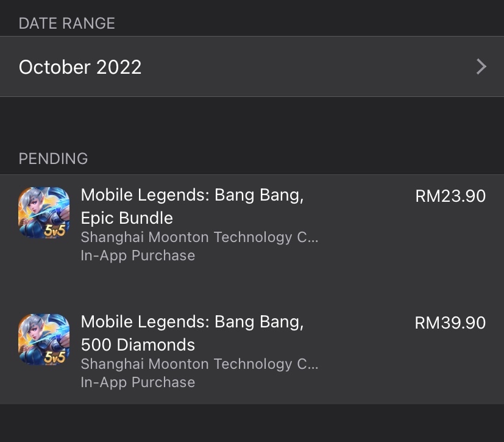
Task: Select the PENDING section header
Action: point(54,159)
